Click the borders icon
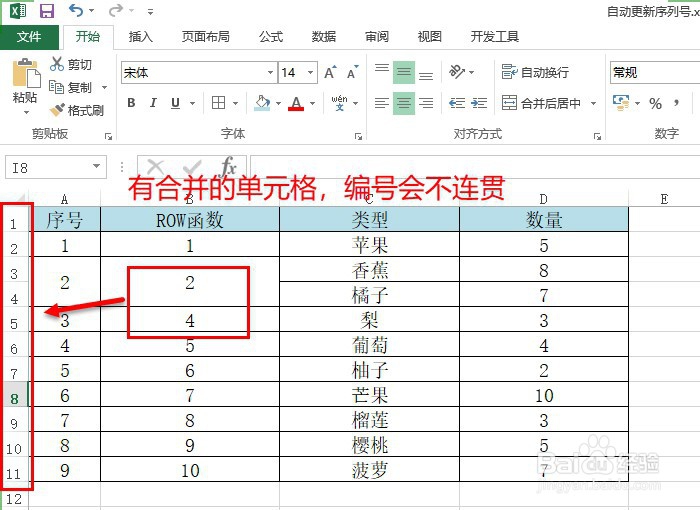Image resolution: width=700 pixels, height=510 pixels. click(218, 103)
